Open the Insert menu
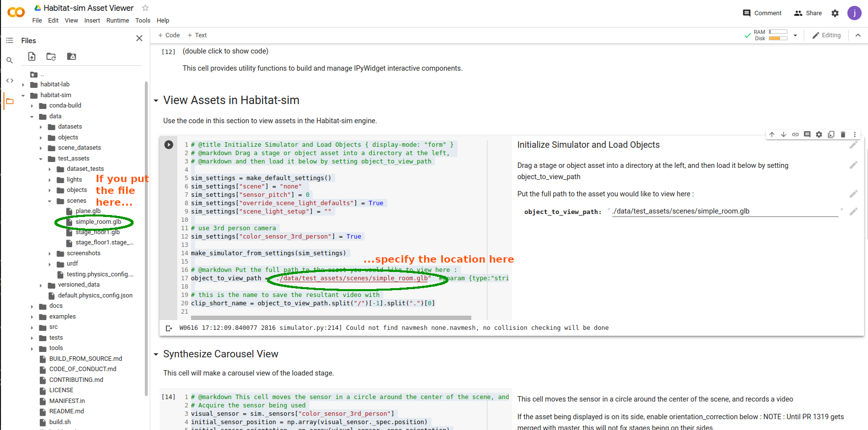The width and height of the screenshot is (868, 430). point(92,21)
